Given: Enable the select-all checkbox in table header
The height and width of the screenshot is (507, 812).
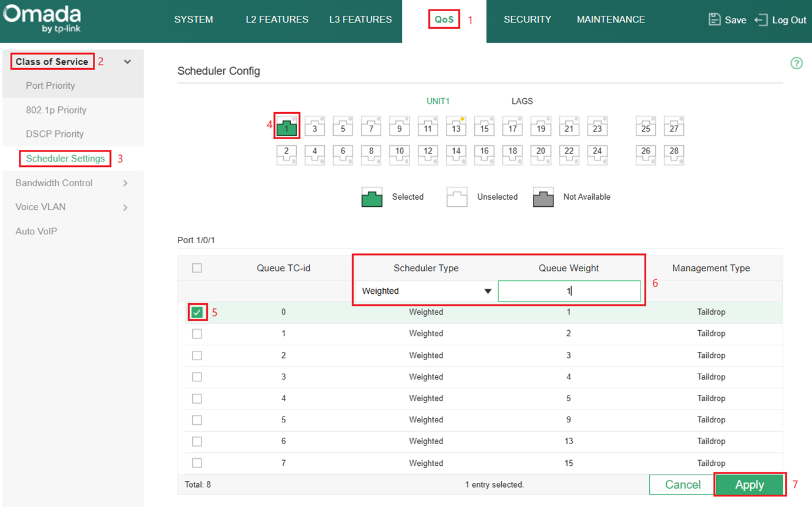Looking at the screenshot, I should tap(197, 267).
